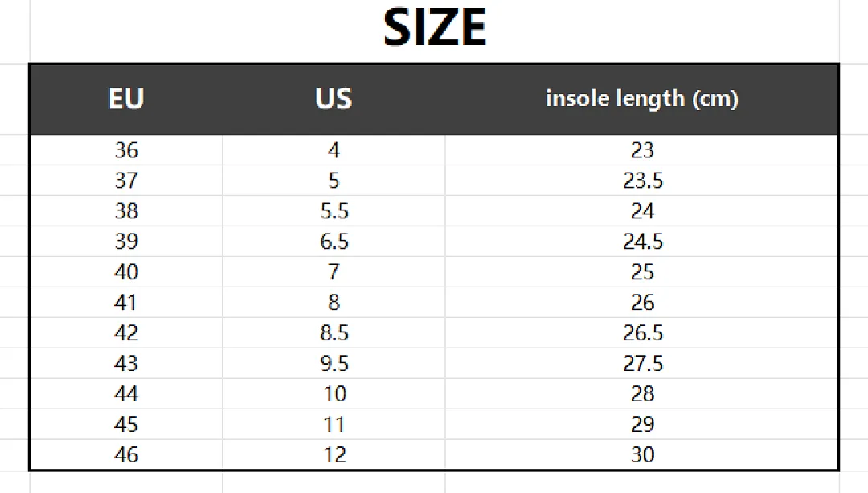Select the 27.5 insole length cell
The width and height of the screenshot is (868, 493).
[x=641, y=363]
